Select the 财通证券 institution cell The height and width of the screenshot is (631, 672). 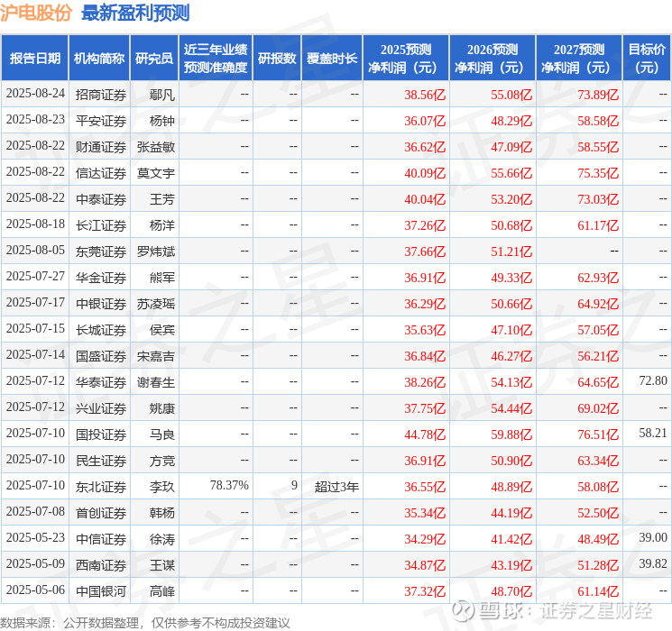pos(101,147)
